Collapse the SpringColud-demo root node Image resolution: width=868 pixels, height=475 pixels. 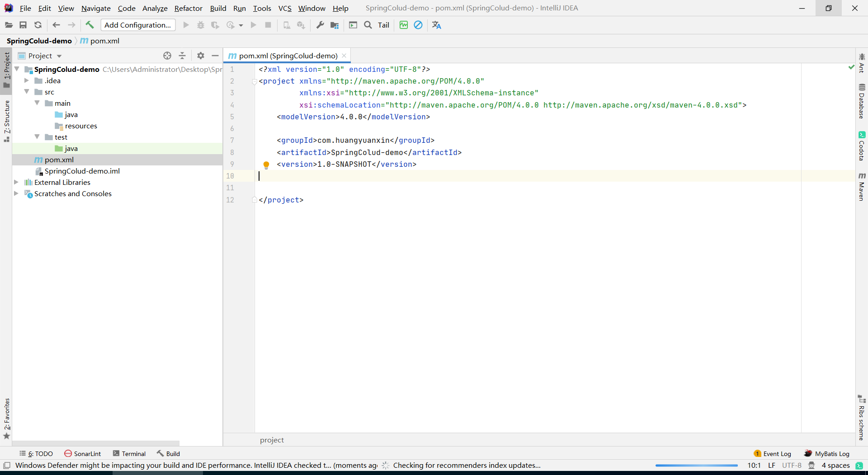coord(17,69)
